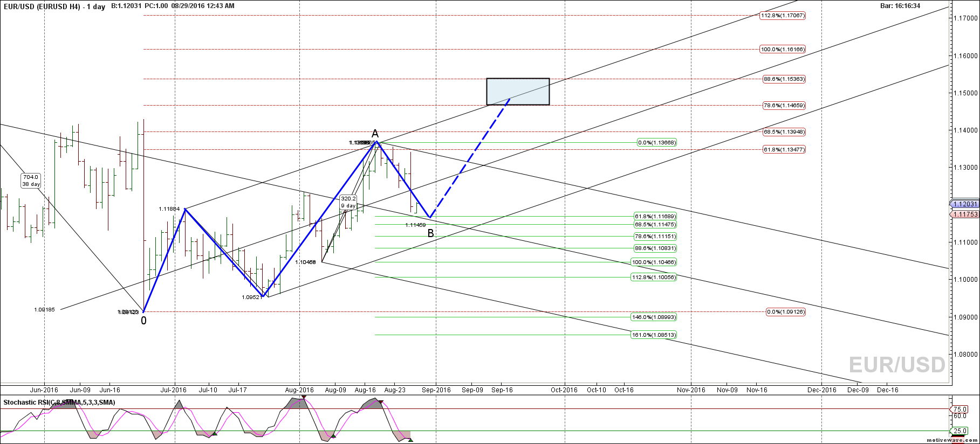Select the 25.0 oversold level tag

point(960,431)
